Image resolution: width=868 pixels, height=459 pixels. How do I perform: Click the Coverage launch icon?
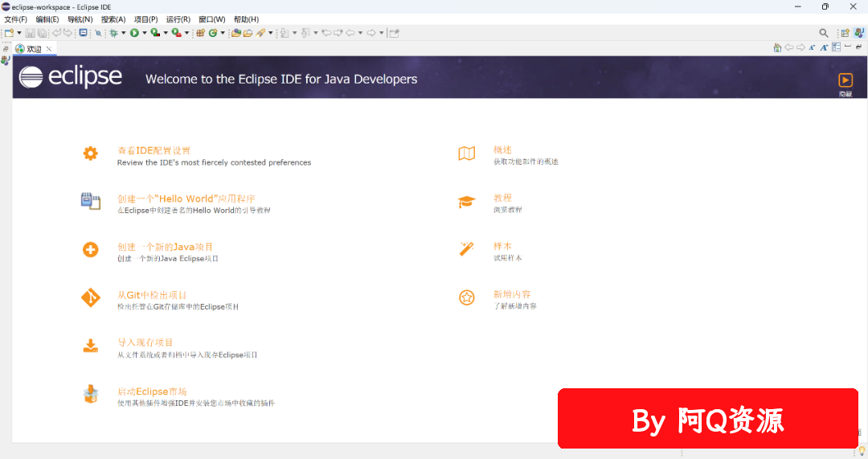(x=156, y=33)
